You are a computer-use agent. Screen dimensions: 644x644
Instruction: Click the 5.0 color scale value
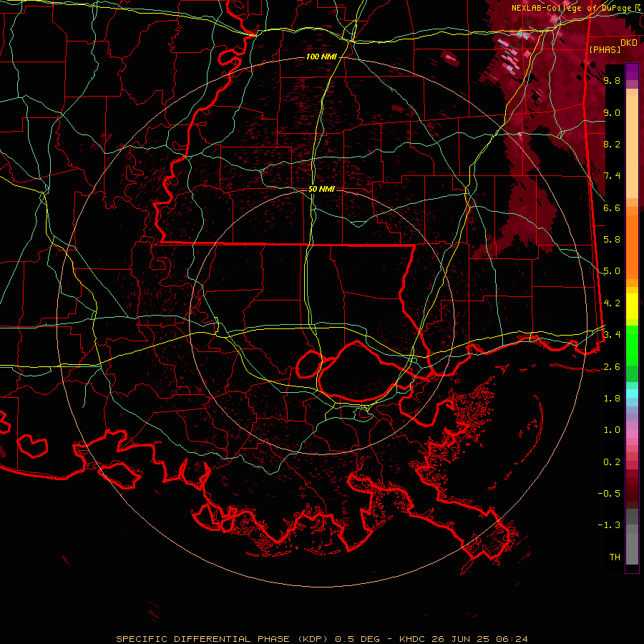tap(612, 271)
